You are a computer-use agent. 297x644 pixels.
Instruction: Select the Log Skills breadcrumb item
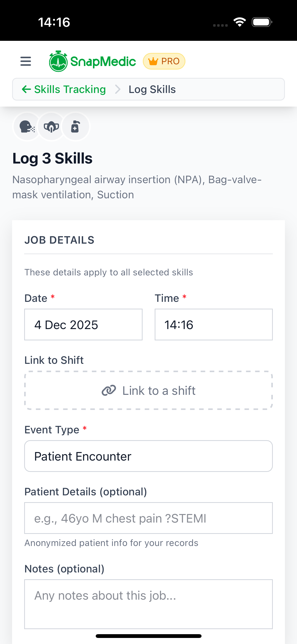tap(152, 89)
